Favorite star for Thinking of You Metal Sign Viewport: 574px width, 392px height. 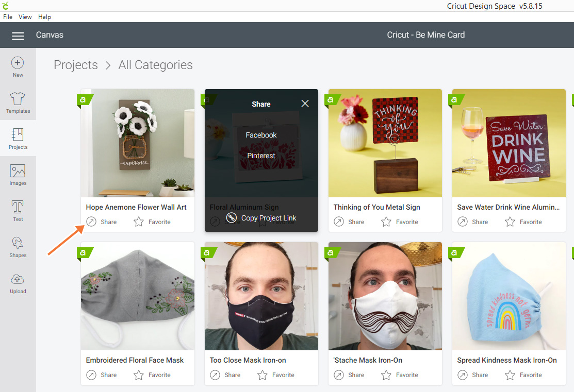pos(386,221)
